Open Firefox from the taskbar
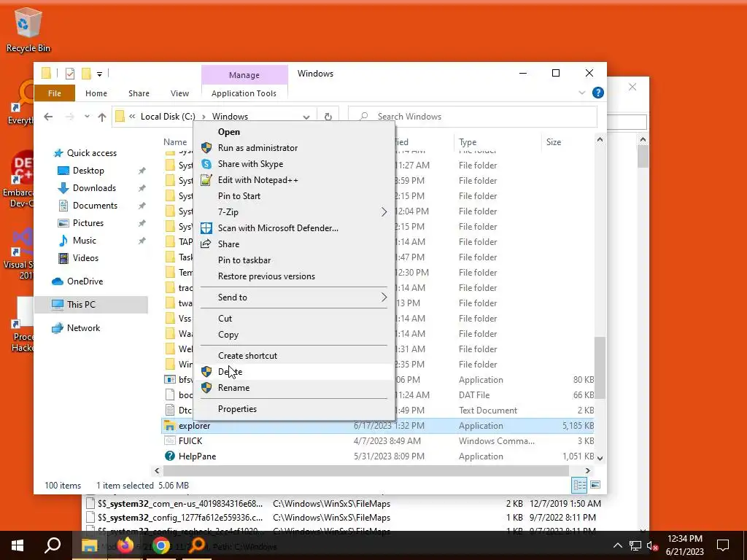The width and height of the screenshot is (747, 560). 125,545
